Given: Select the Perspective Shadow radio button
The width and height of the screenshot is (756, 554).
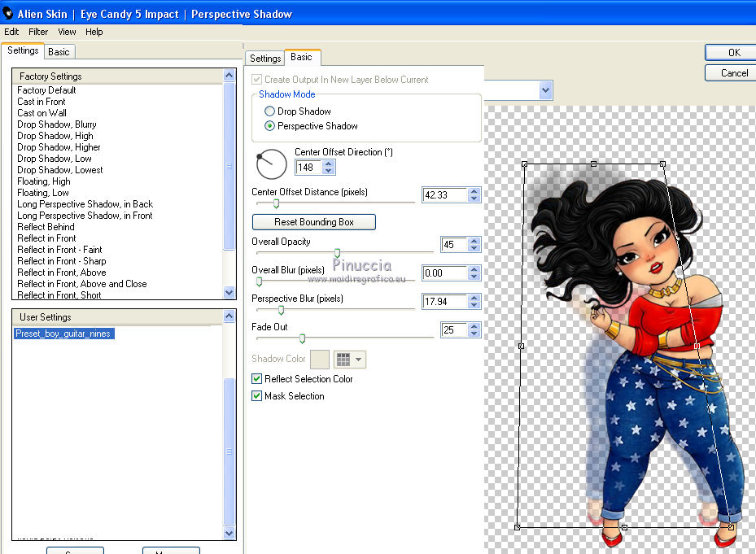Looking at the screenshot, I should 269,126.
